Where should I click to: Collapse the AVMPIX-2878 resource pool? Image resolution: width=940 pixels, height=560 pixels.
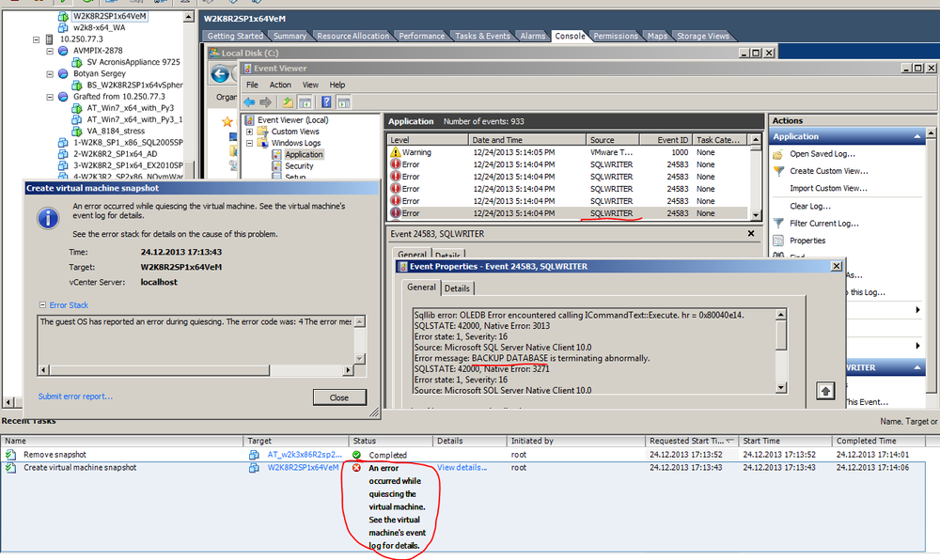(x=50, y=51)
